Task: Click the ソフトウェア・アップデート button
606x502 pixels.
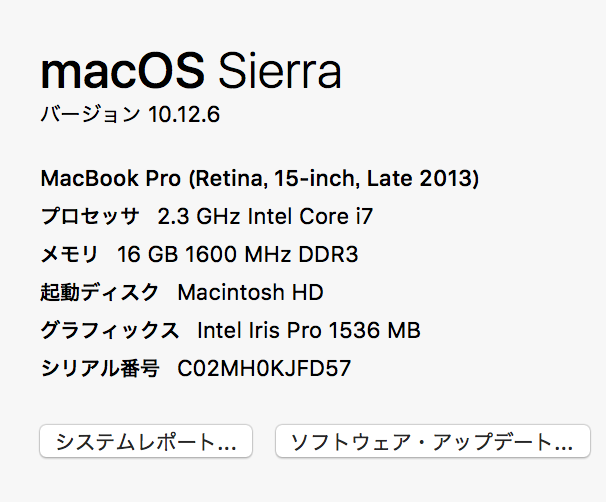Action: (432, 441)
